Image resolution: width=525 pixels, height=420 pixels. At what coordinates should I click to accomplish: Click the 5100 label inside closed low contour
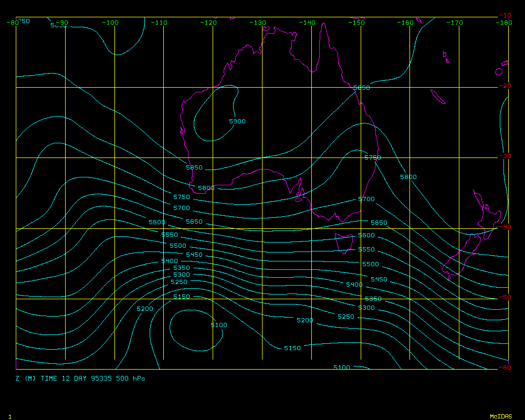(219, 325)
